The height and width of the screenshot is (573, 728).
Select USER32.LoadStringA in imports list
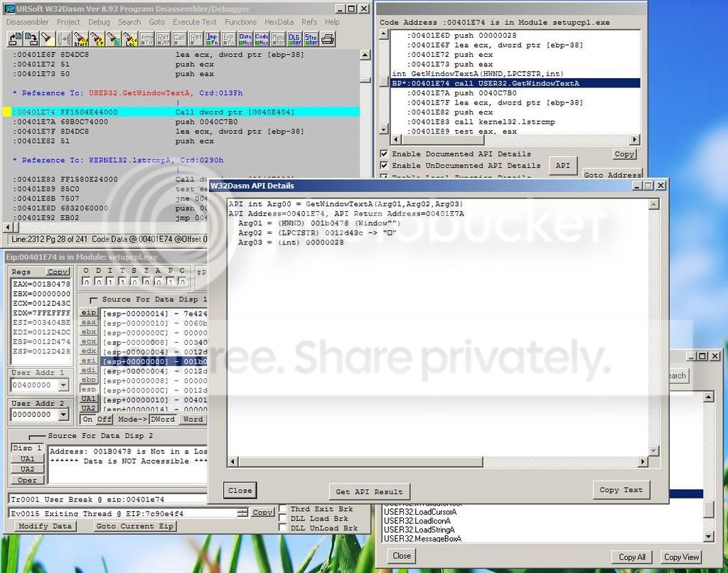coord(419,530)
